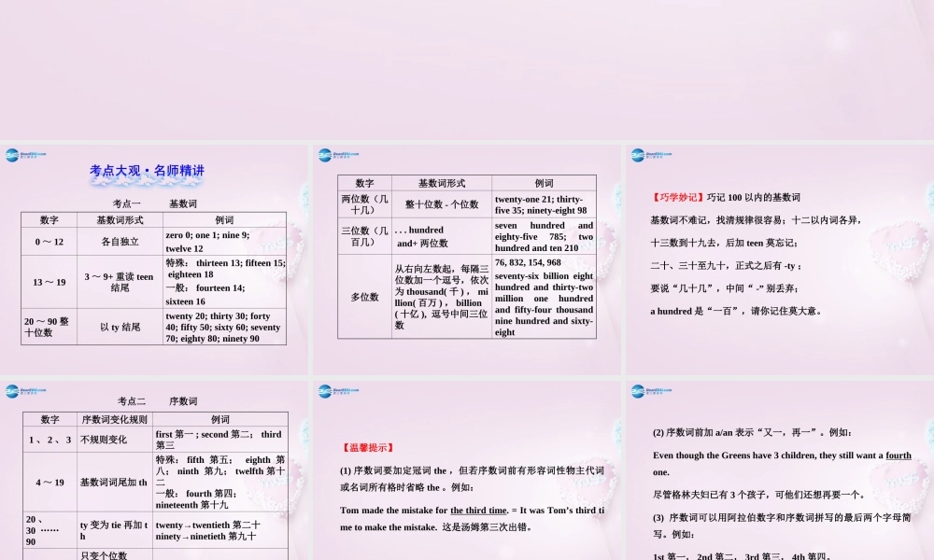
Task: Click the underlined 'the third time' text
Action: 478,510
